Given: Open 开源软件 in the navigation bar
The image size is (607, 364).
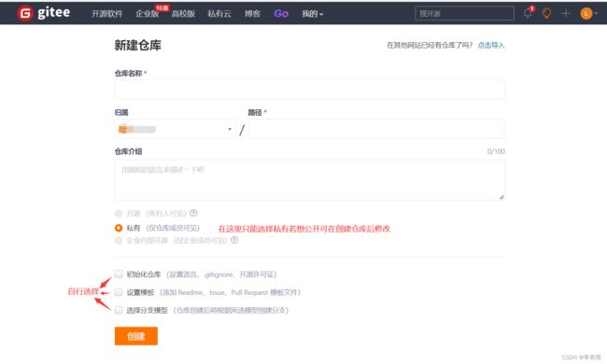Looking at the screenshot, I should pyautogui.click(x=106, y=14).
